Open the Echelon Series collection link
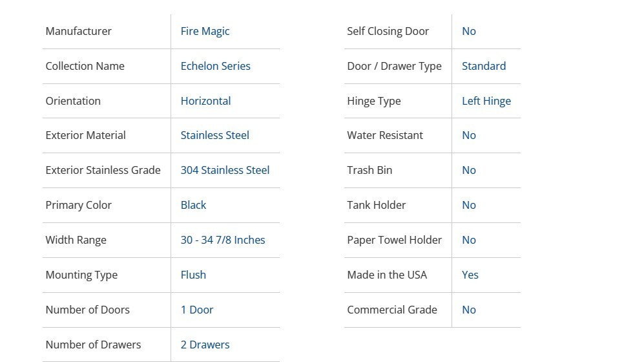The width and height of the screenshot is (644, 362). pos(215,66)
